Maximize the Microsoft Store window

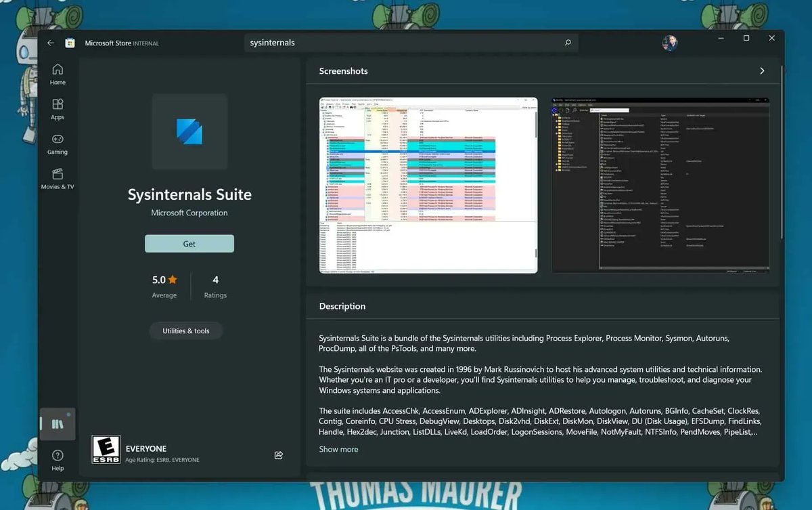point(746,39)
